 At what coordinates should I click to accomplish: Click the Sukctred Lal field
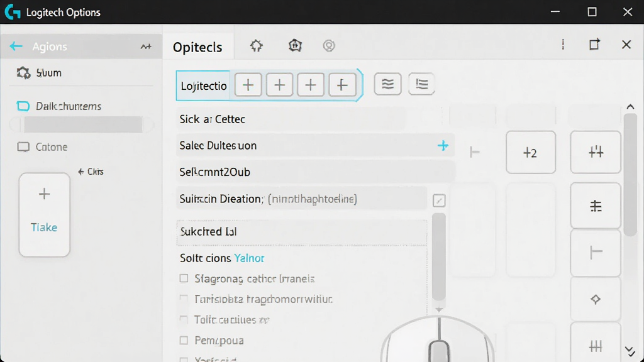click(302, 232)
